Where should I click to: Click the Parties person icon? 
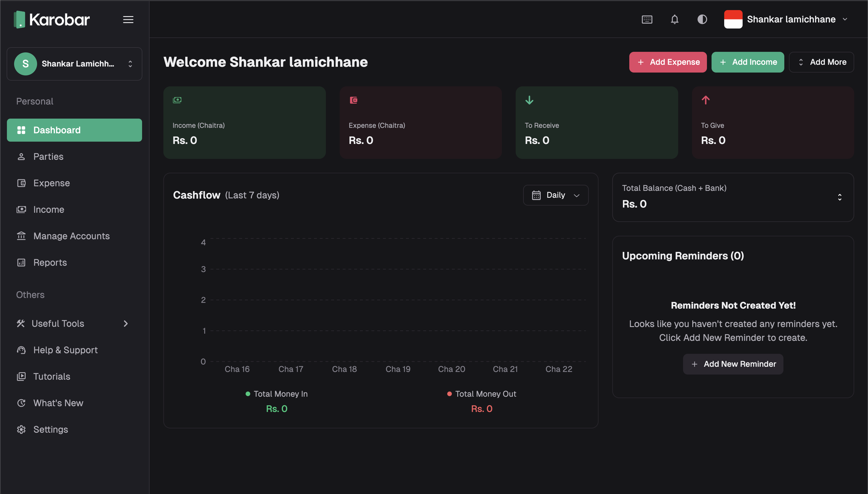(x=21, y=156)
